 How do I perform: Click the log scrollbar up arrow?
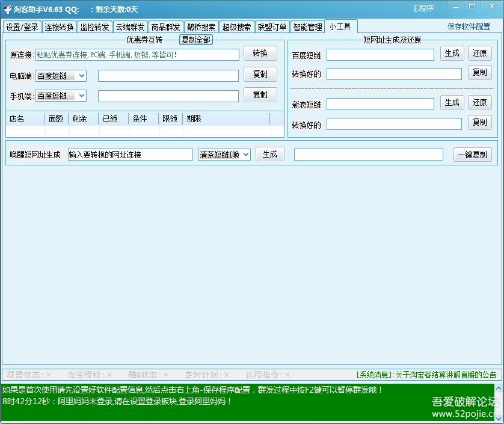(499, 389)
